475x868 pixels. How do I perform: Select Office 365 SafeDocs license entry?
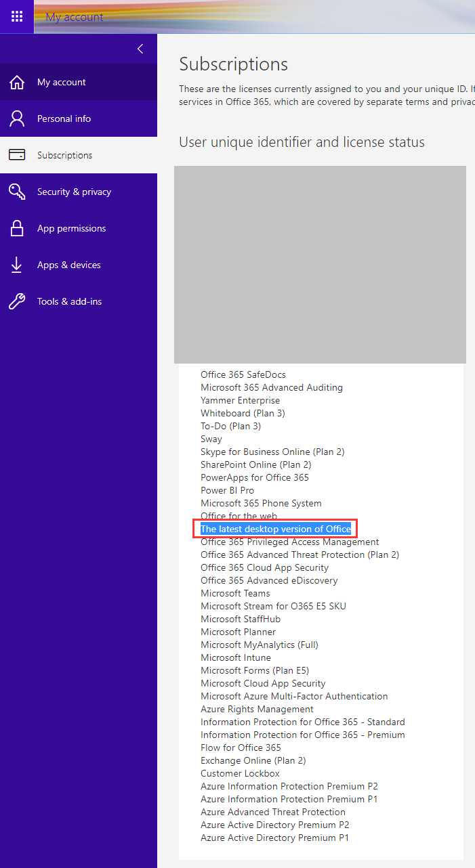243,374
